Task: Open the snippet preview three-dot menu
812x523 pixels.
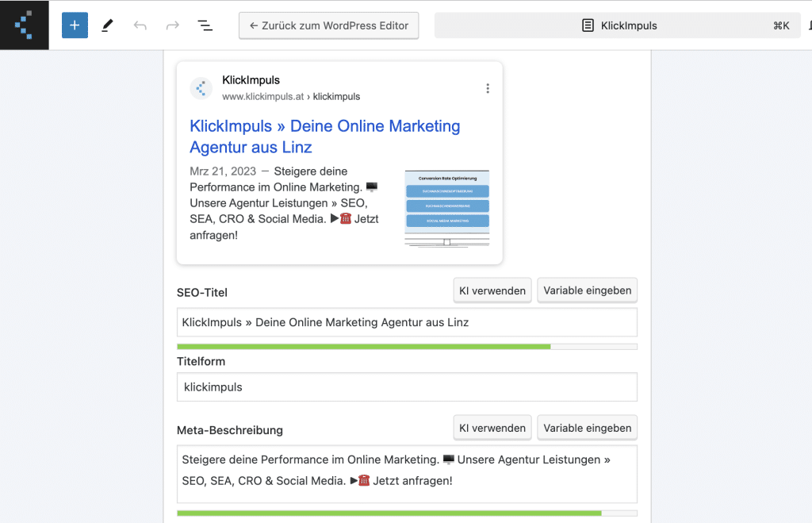Action: coord(488,88)
